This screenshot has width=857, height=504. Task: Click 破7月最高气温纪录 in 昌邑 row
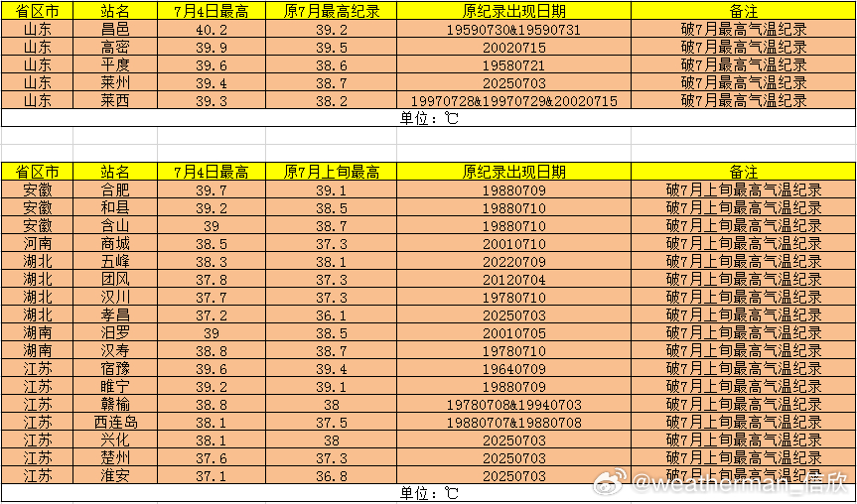pyautogui.click(x=744, y=29)
